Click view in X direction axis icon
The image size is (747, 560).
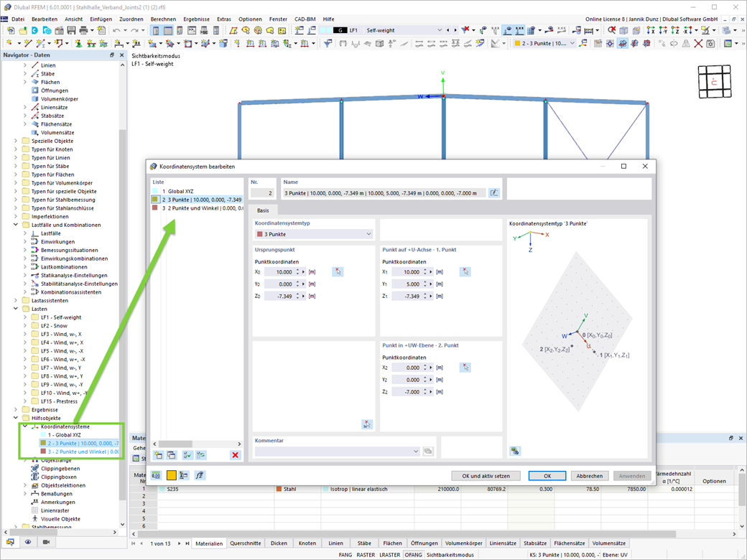tap(651, 30)
